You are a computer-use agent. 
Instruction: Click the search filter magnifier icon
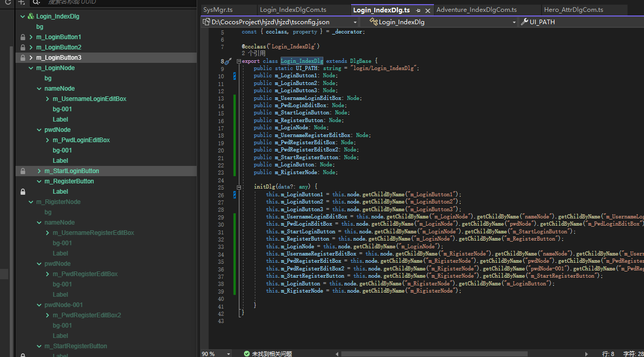pyautogui.click(x=37, y=2)
